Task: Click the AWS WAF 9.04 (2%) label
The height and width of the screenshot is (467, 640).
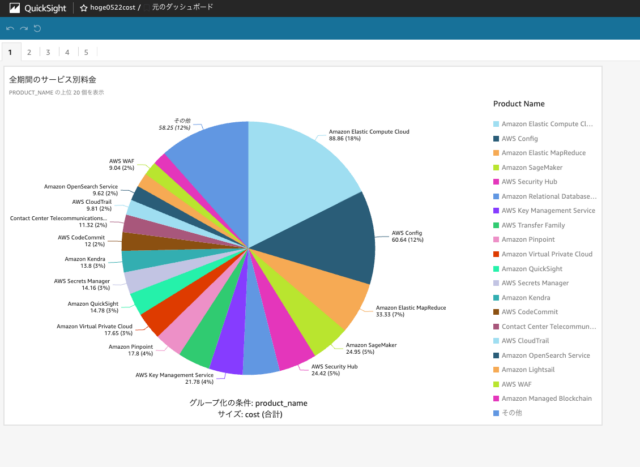Action: click(x=122, y=165)
